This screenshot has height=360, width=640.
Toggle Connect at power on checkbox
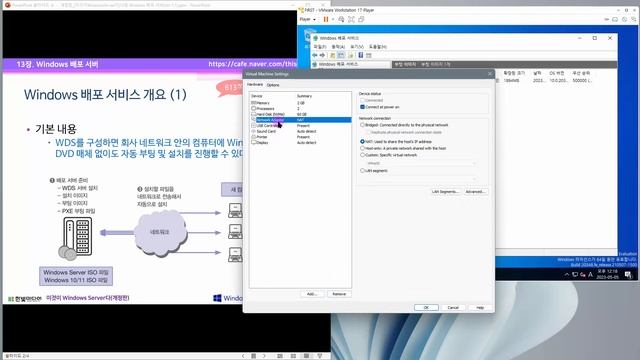362,107
